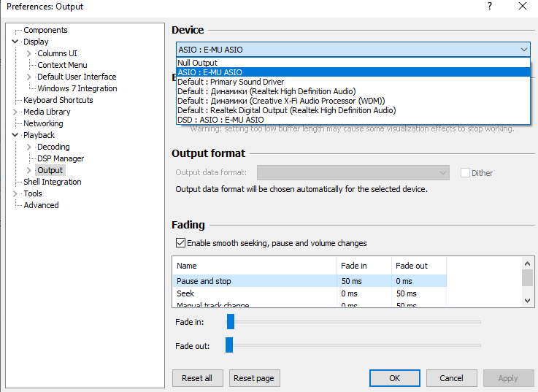This screenshot has width=538, height=392.
Task: Expand the Tools tree node
Action: (x=15, y=193)
